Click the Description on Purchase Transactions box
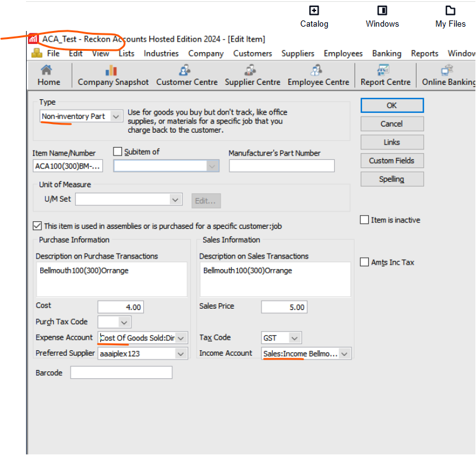The width and height of the screenshot is (476, 455). tap(112, 279)
